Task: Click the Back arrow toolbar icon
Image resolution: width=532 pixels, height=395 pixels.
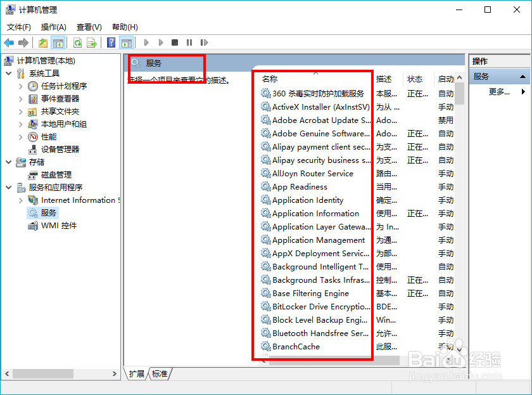Action: tap(9, 42)
